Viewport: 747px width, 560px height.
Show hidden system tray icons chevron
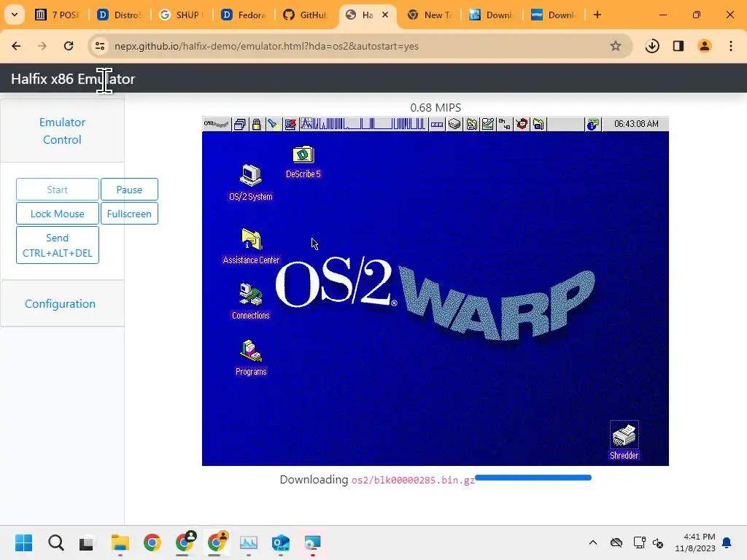pos(592,542)
